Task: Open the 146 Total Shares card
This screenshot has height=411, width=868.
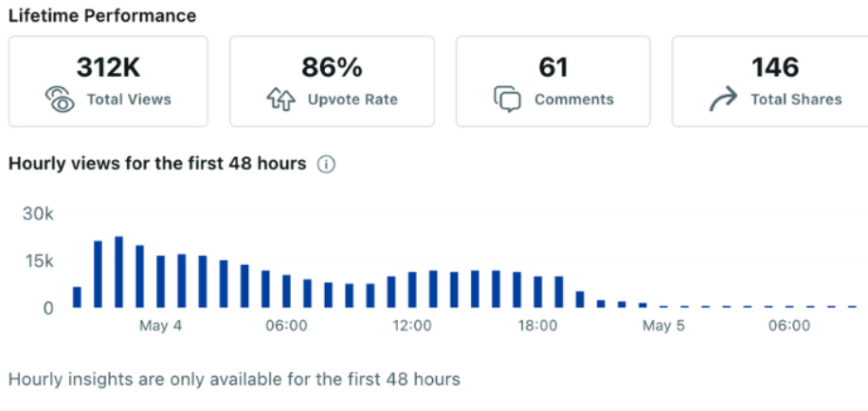Action: coord(771,81)
